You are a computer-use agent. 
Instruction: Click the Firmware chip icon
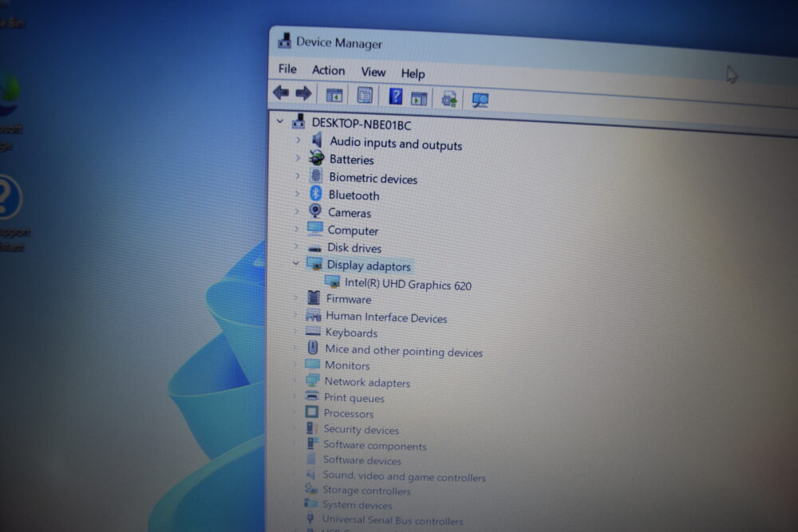click(314, 298)
